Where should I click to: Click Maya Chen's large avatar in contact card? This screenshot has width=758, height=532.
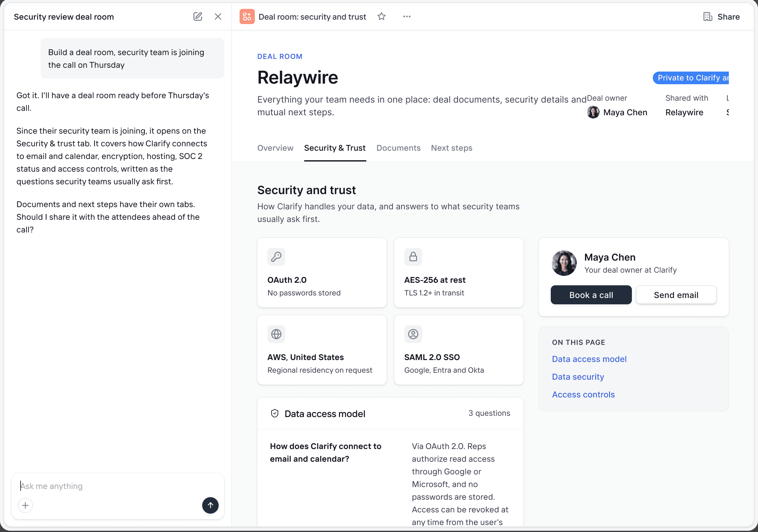564,263
